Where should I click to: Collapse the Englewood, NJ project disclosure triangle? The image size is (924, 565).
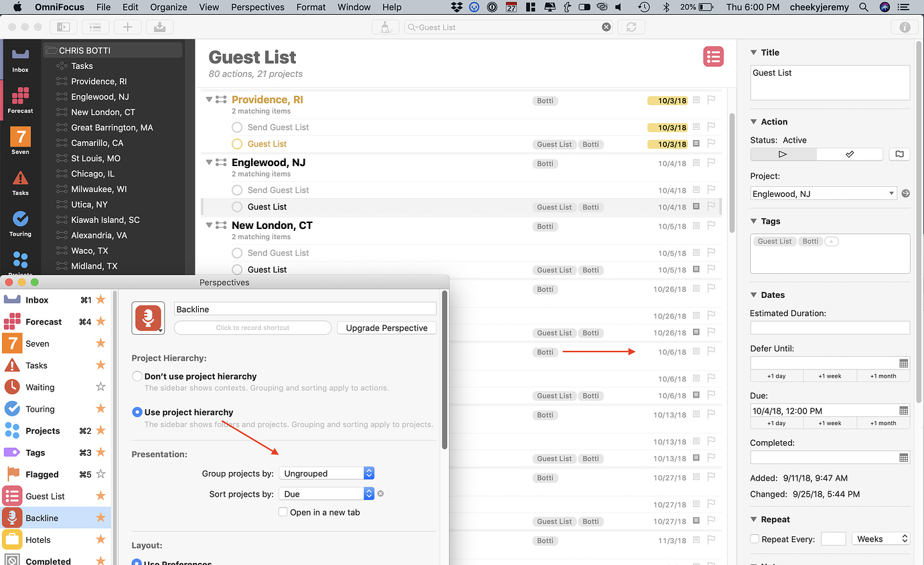click(x=208, y=162)
